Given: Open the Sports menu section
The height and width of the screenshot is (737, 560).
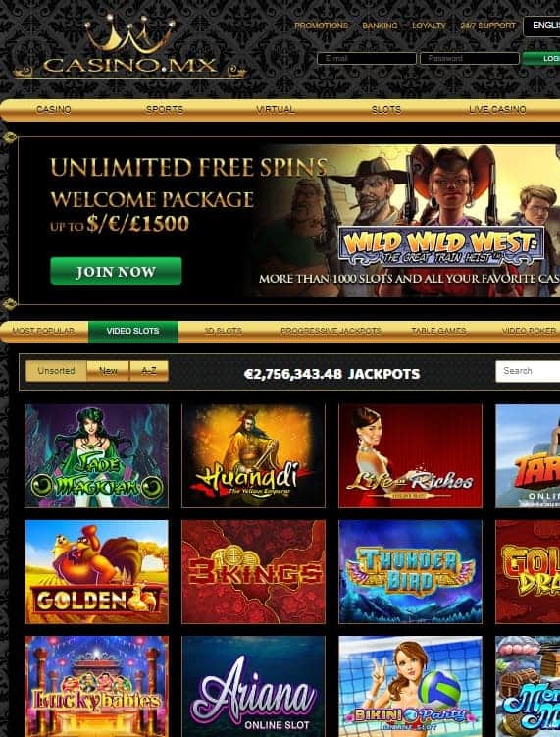Looking at the screenshot, I should [x=165, y=110].
